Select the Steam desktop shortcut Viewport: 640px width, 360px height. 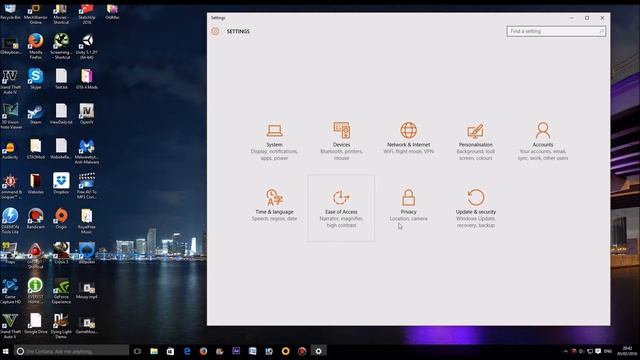[36, 114]
